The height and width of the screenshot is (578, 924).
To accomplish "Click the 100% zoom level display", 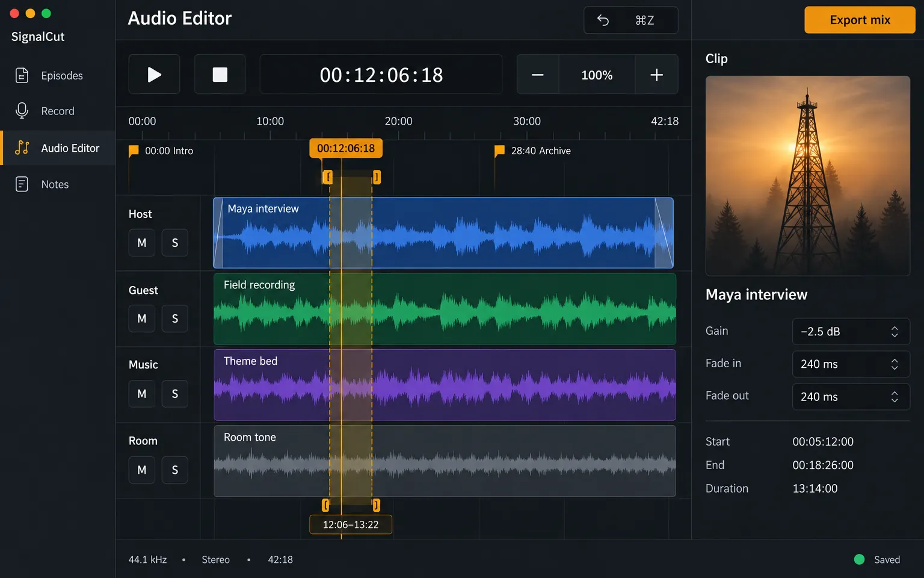I will [597, 75].
